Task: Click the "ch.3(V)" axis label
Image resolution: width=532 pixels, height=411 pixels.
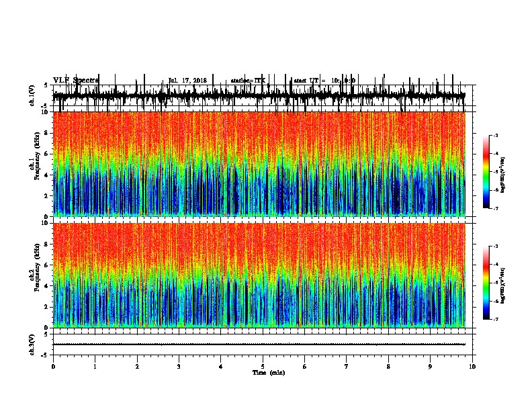Action: [x=32, y=345]
